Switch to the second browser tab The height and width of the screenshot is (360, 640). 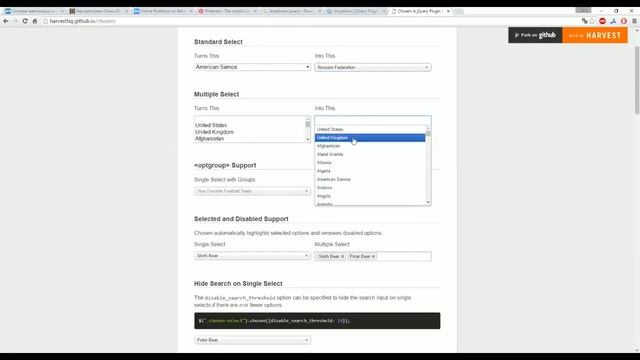98,11
